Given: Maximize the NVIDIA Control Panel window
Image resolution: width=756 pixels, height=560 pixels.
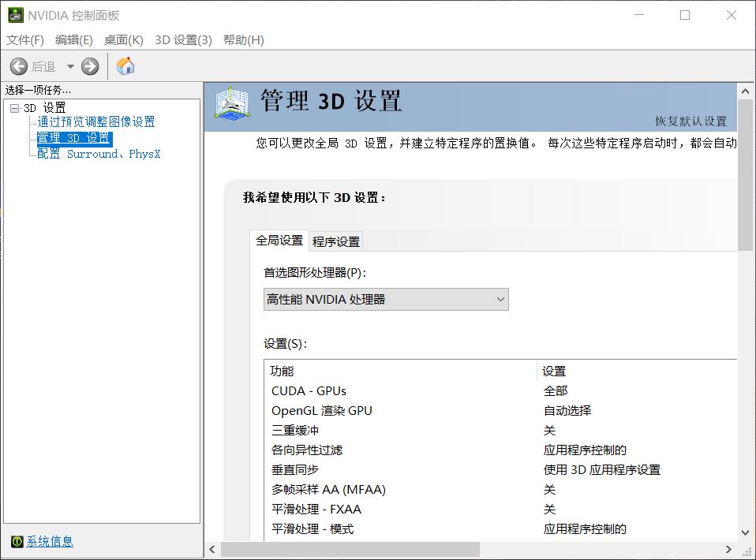Looking at the screenshot, I should point(685,16).
